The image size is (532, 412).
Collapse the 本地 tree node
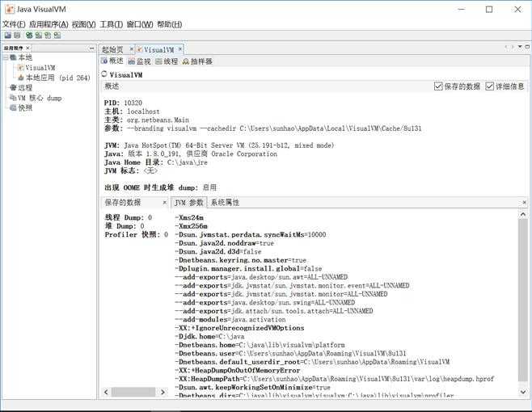tap(6, 57)
